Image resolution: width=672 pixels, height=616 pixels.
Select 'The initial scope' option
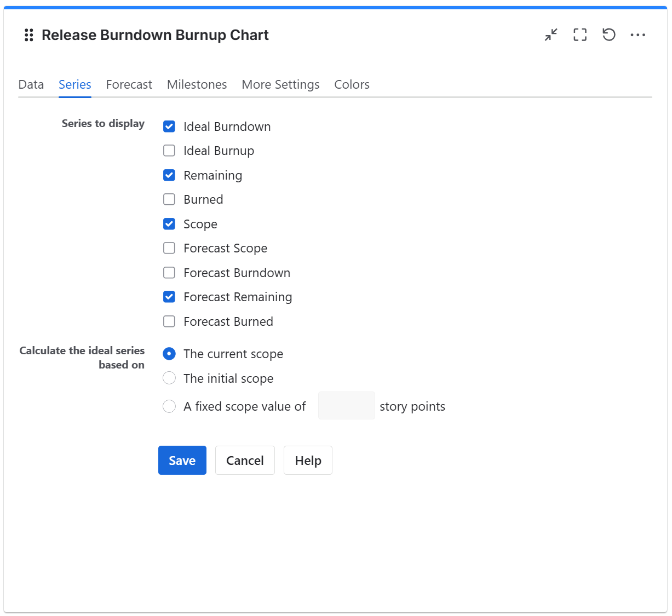169,378
